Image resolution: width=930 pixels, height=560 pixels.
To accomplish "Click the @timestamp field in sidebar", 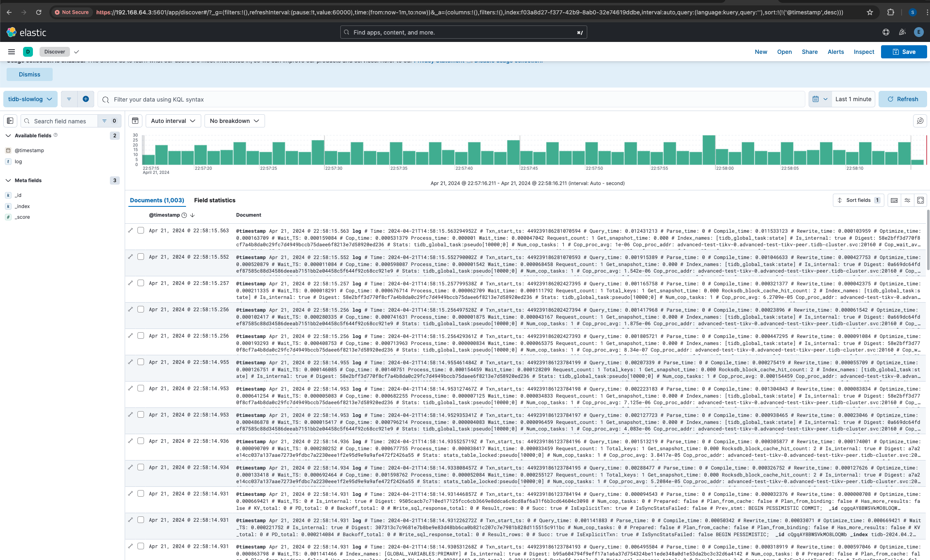I will (29, 150).
